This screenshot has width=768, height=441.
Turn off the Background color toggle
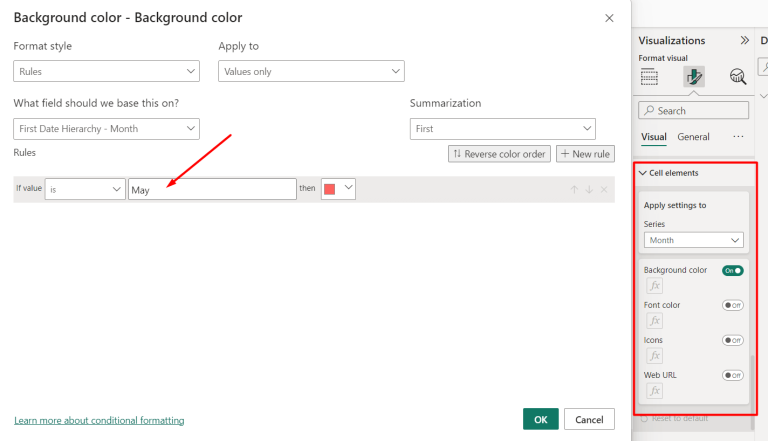click(x=732, y=271)
